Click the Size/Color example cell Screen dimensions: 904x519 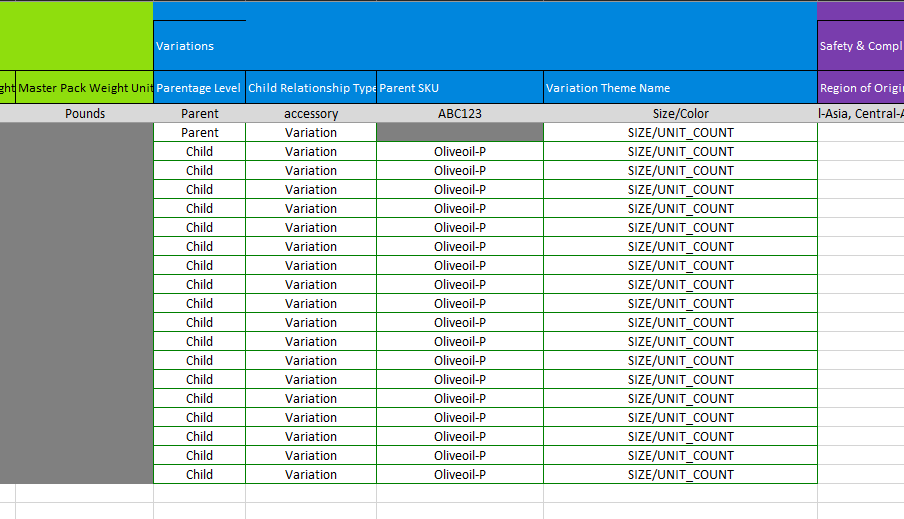680,114
